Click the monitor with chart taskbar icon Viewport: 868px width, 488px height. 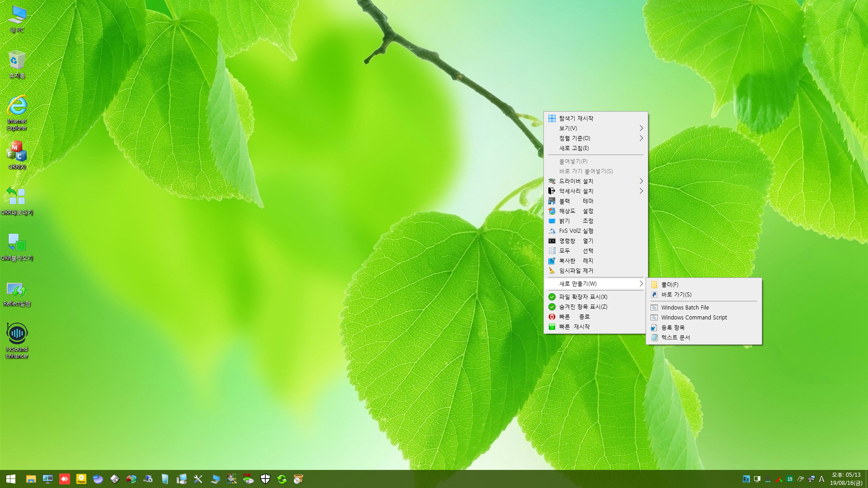(x=47, y=479)
